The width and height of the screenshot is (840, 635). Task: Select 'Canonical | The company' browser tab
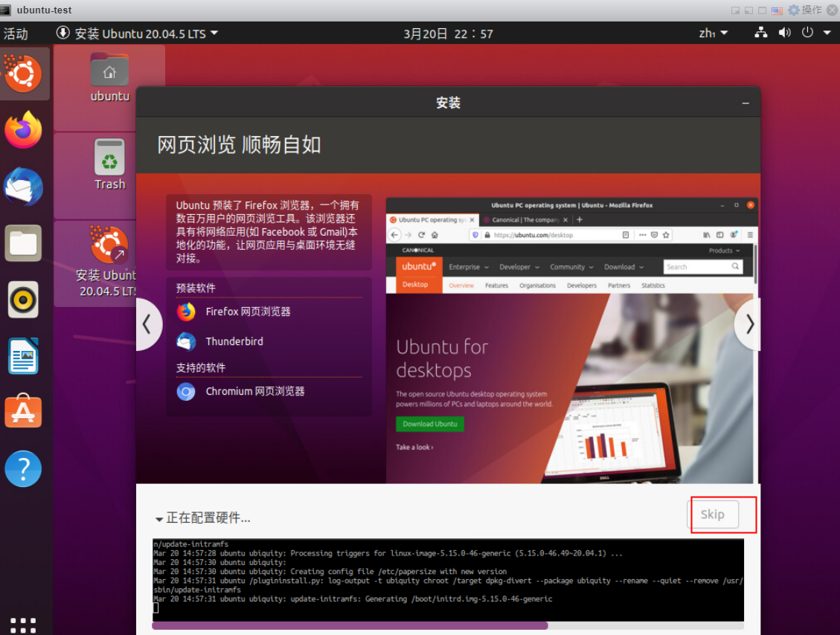click(x=525, y=219)
